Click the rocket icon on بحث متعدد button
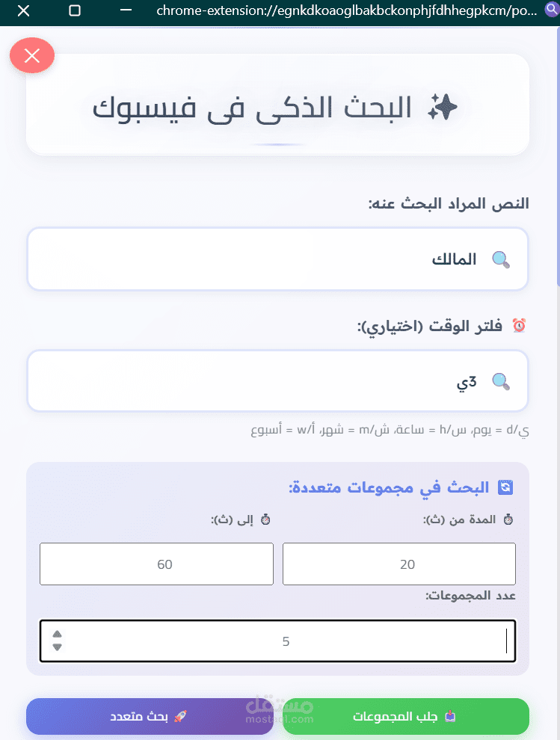The width and height of the screenshot is (560, 740). 179,716
